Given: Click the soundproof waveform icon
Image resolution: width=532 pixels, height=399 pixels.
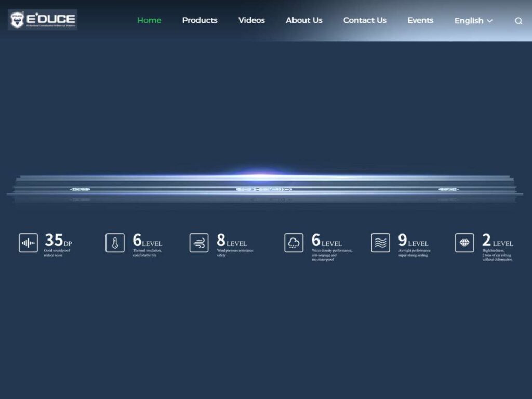Looking at the screenshot, I should point(28,243).
